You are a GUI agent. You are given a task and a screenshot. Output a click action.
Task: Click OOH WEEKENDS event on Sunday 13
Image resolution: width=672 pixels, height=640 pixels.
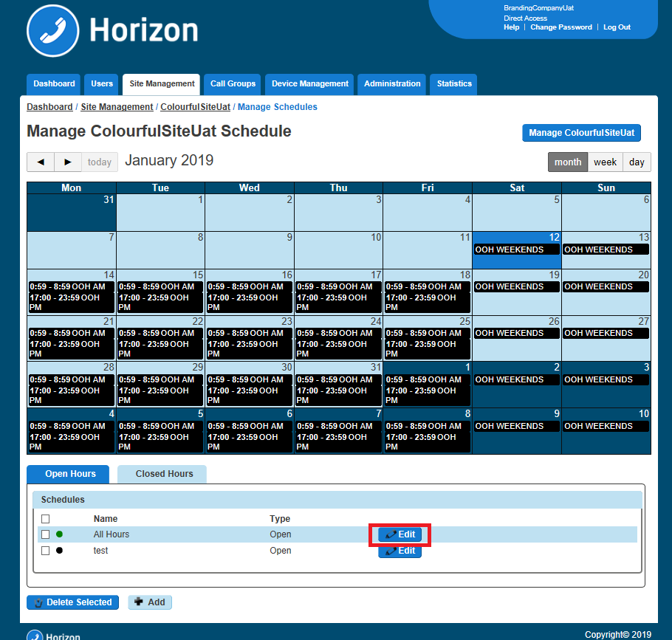pyautogui.click(x=606, y=250)
